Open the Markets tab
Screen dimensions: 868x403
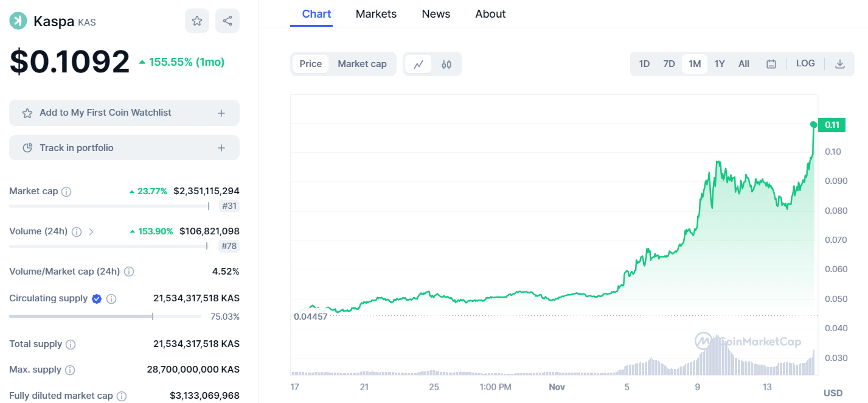click(x=376, y=13)
